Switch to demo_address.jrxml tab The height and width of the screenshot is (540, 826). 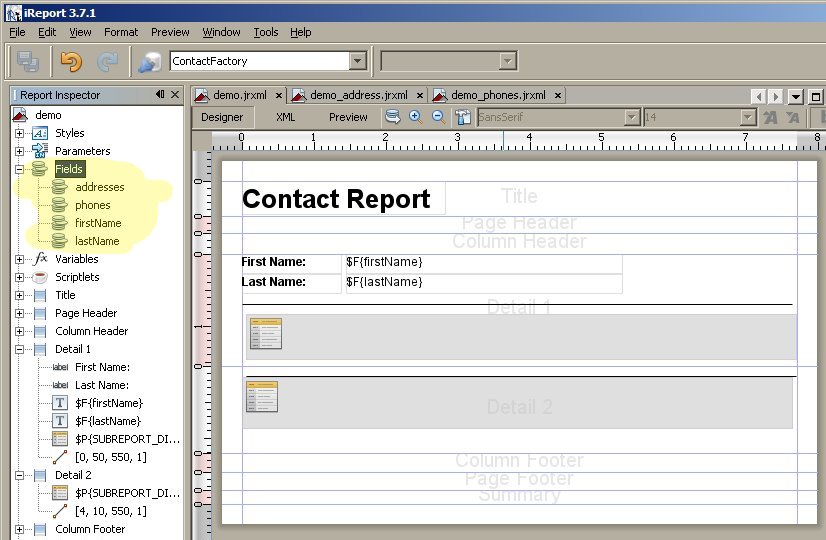[x=359, y=95]
